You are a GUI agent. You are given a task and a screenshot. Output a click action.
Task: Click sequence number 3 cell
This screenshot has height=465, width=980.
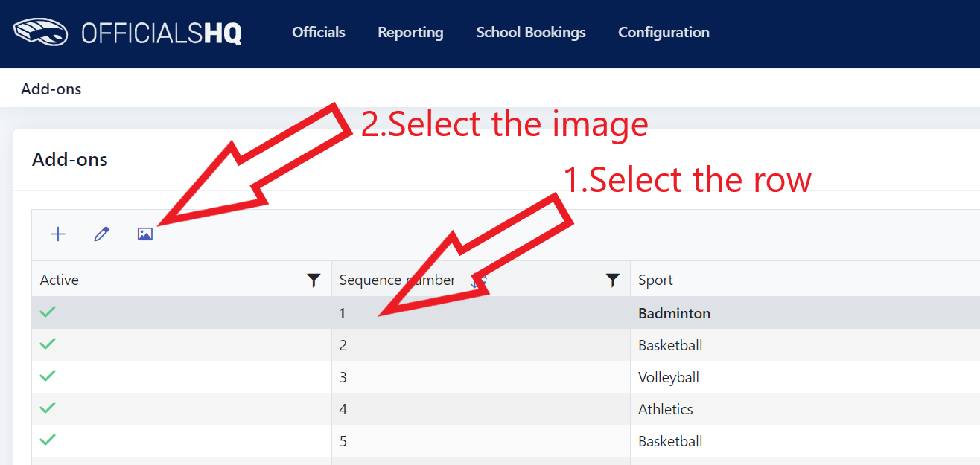pos(481,377)
